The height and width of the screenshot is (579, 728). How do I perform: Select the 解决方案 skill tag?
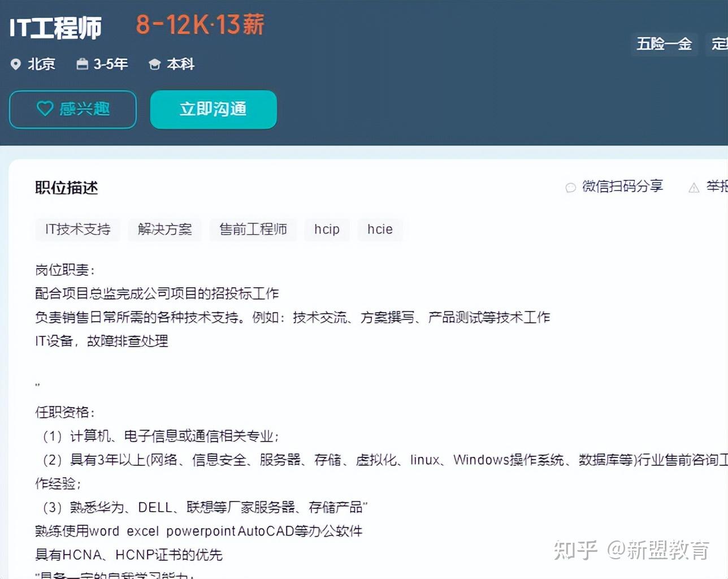tap(164, 230)
